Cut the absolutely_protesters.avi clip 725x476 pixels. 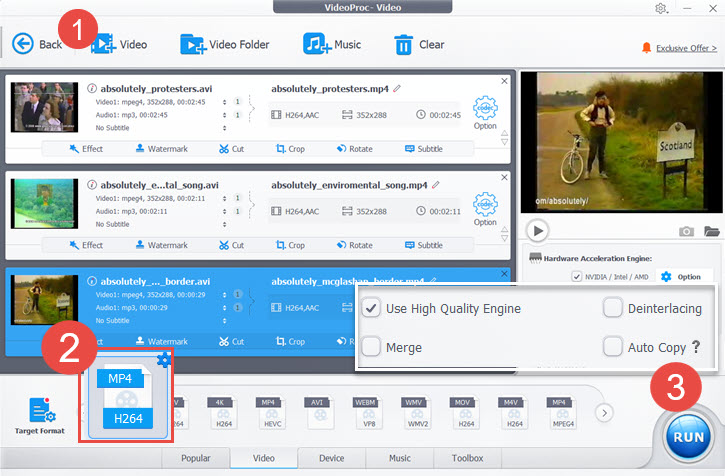pyautogui.click(x=231, y=148)
